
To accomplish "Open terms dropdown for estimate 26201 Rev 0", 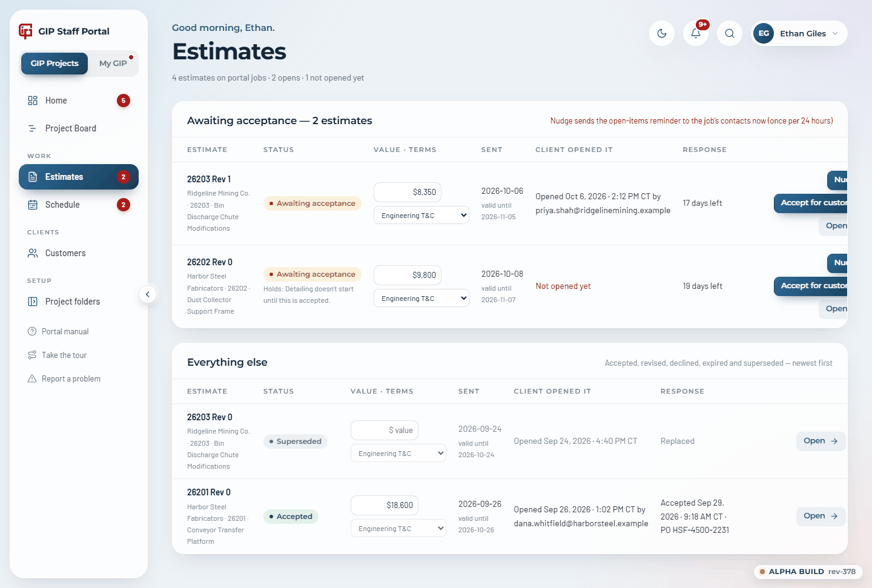I will click(x=398, y=528).
